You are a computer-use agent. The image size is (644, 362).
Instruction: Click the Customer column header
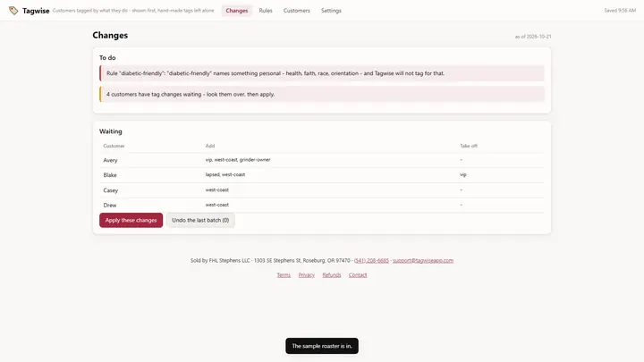[114, 146]
